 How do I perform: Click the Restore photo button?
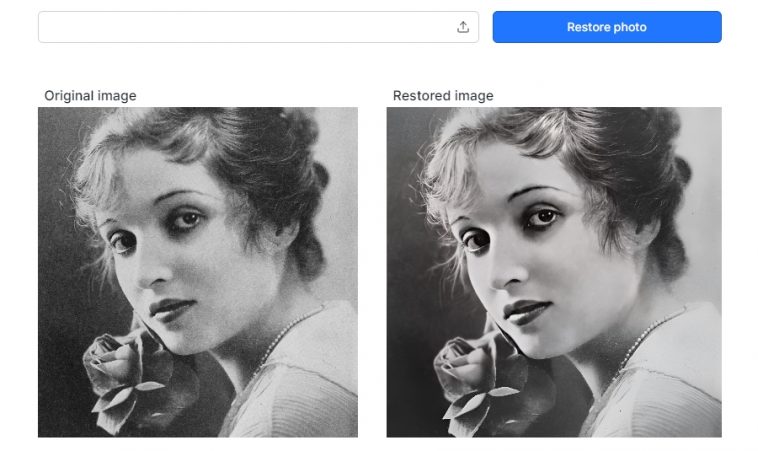point(607,27)
